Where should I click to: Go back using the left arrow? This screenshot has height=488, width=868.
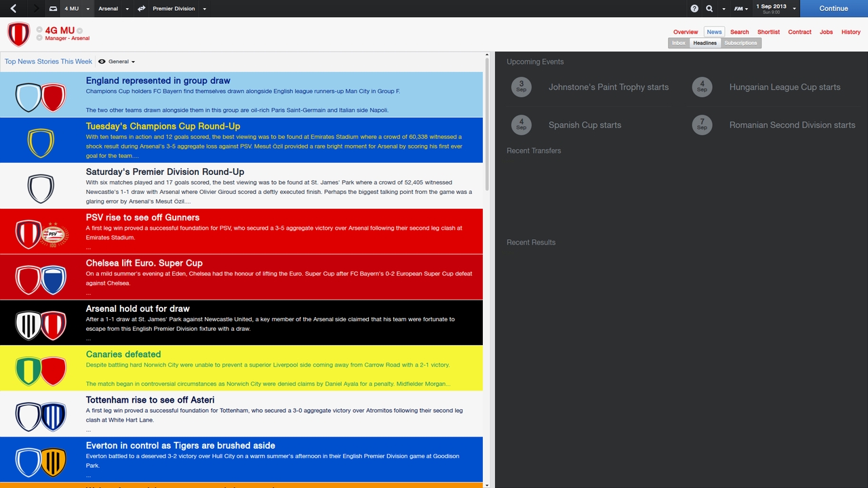[x=13, y=8]
